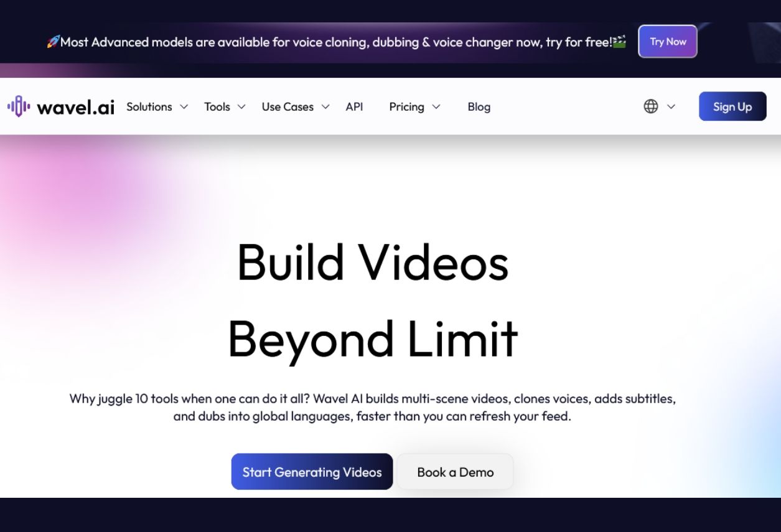Viewport: 781px width, 532px height.
Task: Click the clapperboard emoji in the banner
Action: pyautogui.click(x=619, y=42)
